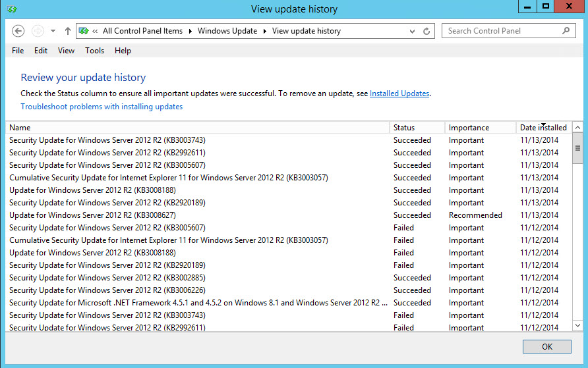Select succeeded Internet Explorer 11 KB3003057 row
The width and height of the screenshot is (588, 368).
click(289, 178)
